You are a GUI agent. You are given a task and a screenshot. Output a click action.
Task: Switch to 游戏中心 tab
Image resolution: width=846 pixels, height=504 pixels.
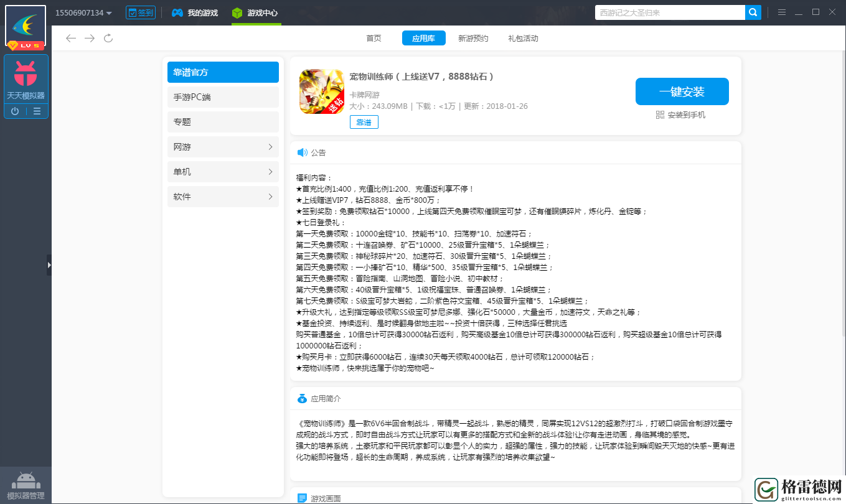pos(255,12)
